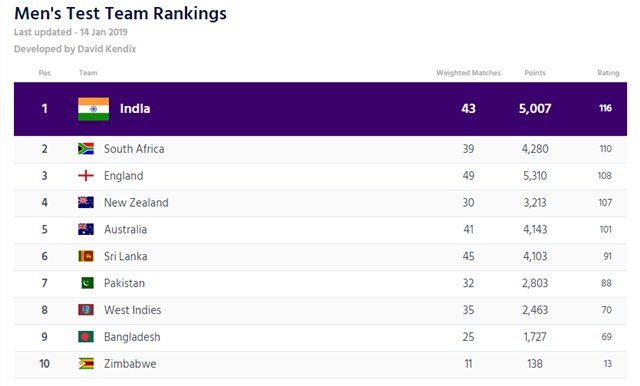Viewport: 640px width, 386px height.
Task: Click the Men's Test Team Rankings heading
Action: [120, 13]
